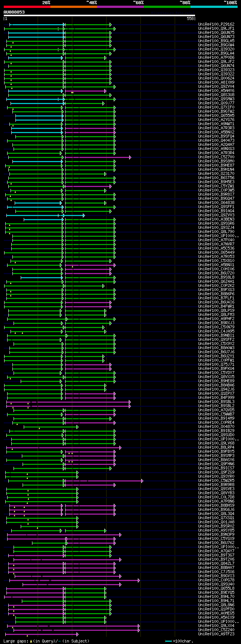Select hit label UniRef100_C5WWB7
The width and height of the screenshot is (241, 644).
(x=216, y=414)
